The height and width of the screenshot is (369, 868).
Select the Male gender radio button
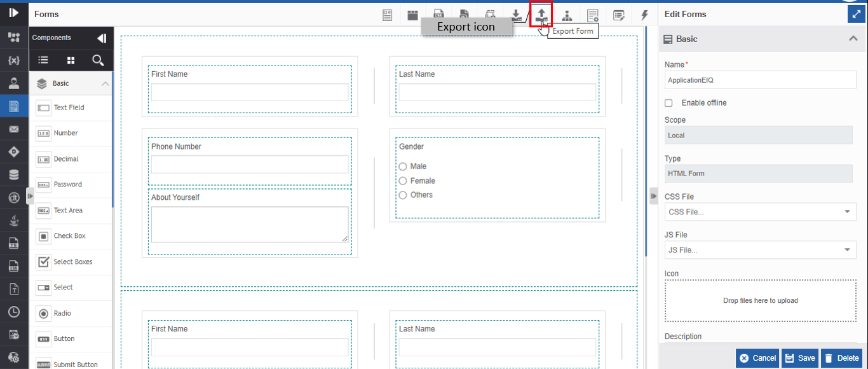coord(403,167)
